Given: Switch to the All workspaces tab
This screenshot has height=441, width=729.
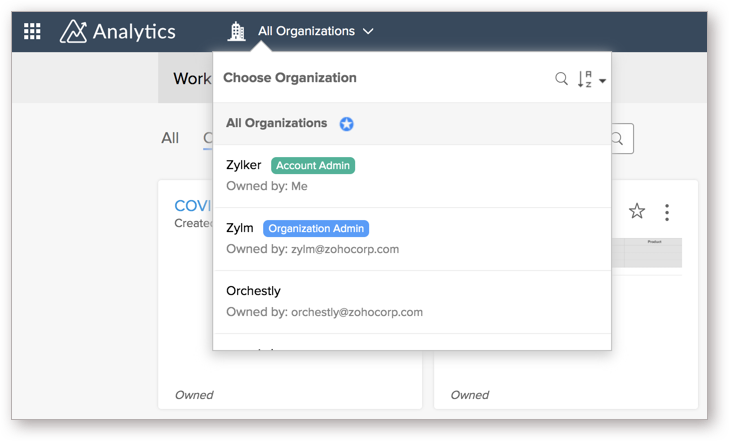Looking at the screenshot, I should point(170,138).
